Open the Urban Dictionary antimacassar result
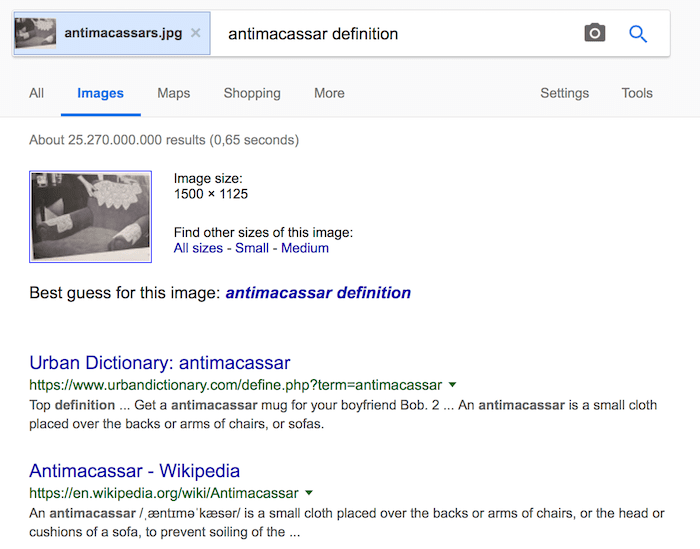 tap(160, 362)
